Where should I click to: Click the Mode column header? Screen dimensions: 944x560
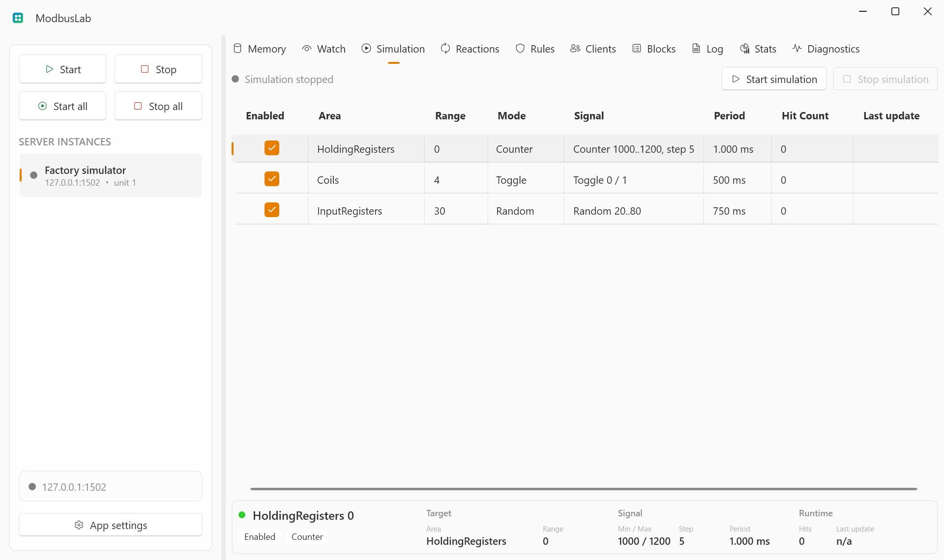click(511, 116)
